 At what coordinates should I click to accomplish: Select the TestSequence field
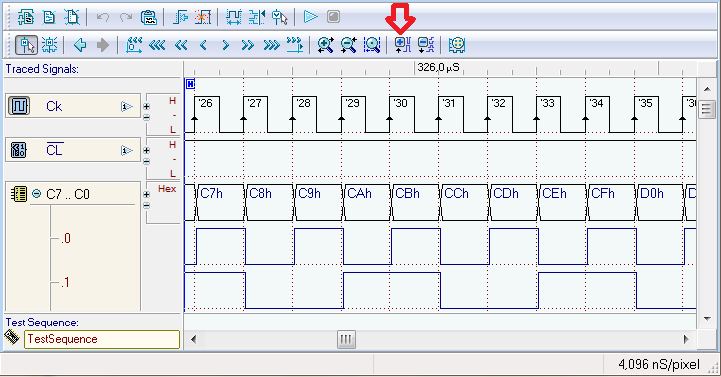pyautogui.click(x=102, y=339)
